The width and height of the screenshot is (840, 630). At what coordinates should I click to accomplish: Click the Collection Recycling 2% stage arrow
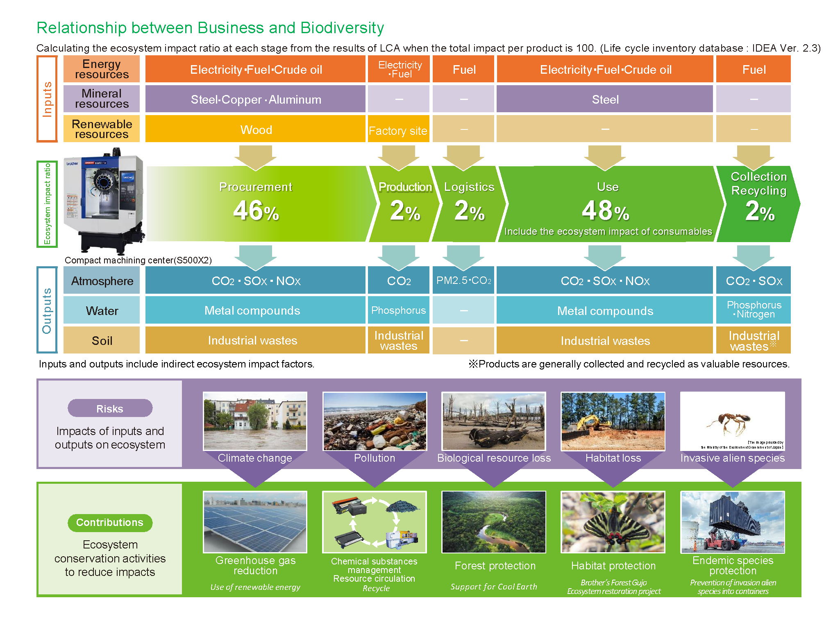(758, 204)
